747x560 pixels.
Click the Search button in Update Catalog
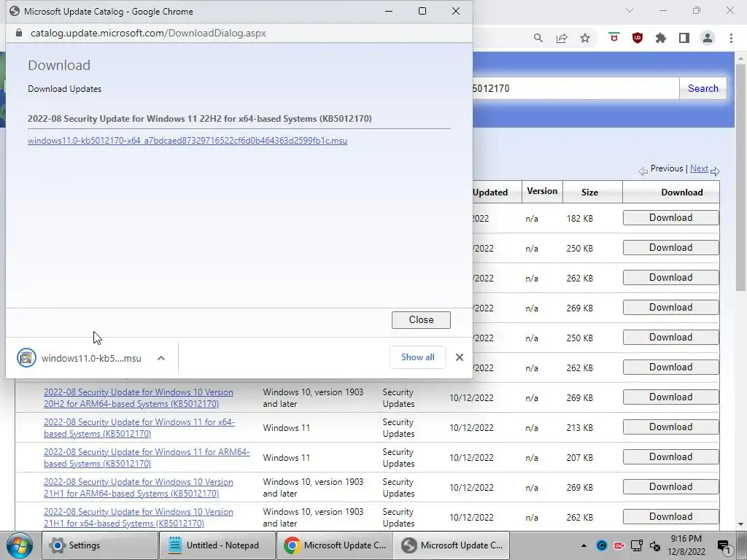[703, 88]
